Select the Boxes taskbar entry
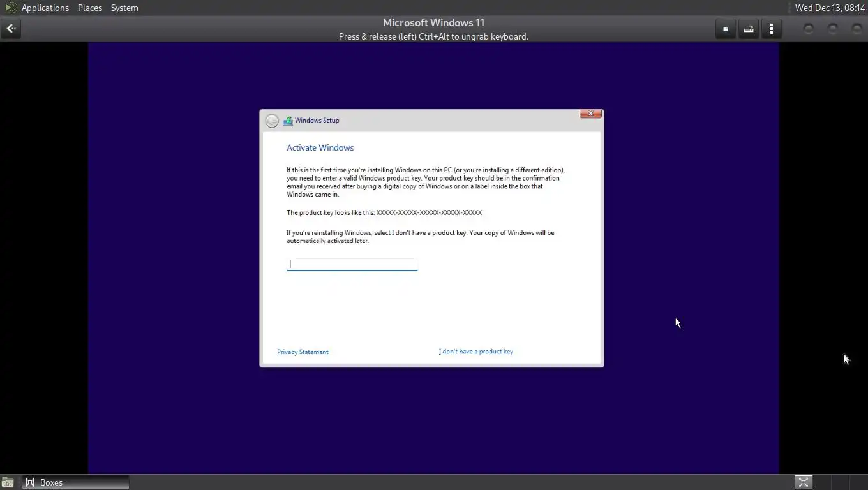Image resolution: width=868 pixels, height=490 pixels. 76,482
